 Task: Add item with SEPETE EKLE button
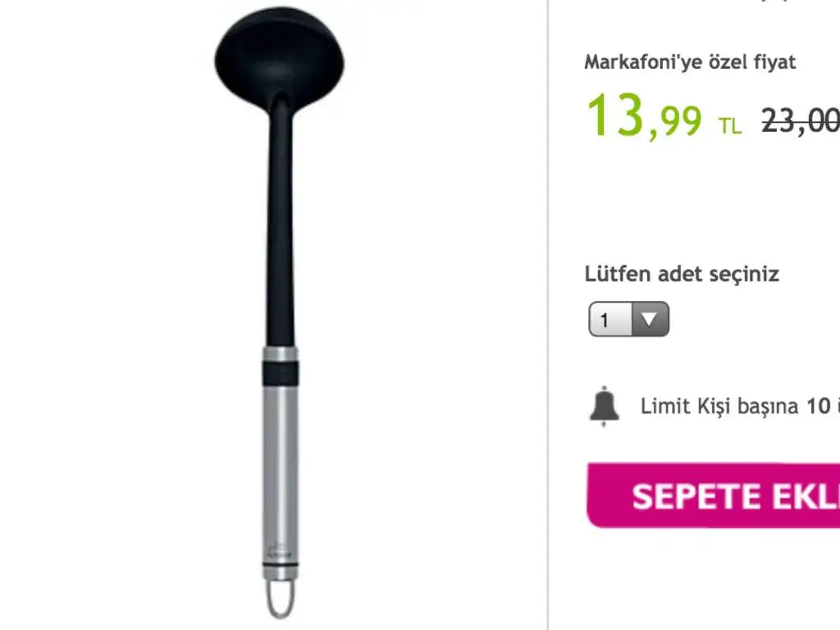[x=714, y=495]
